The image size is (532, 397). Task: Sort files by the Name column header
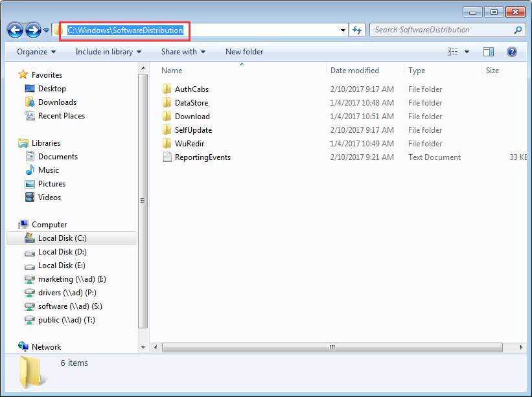point(172,71)
